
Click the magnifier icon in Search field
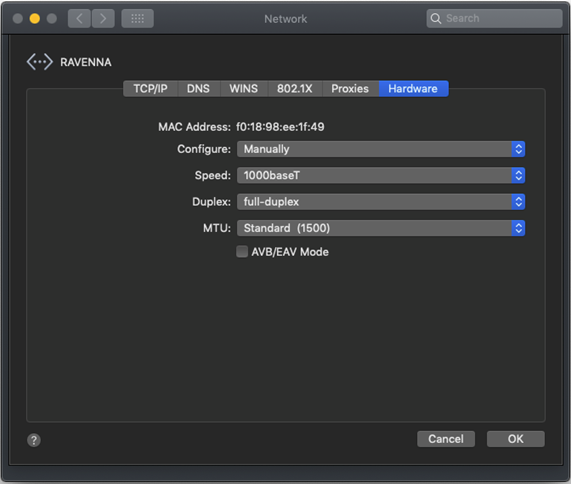click(x=436, y=18)
